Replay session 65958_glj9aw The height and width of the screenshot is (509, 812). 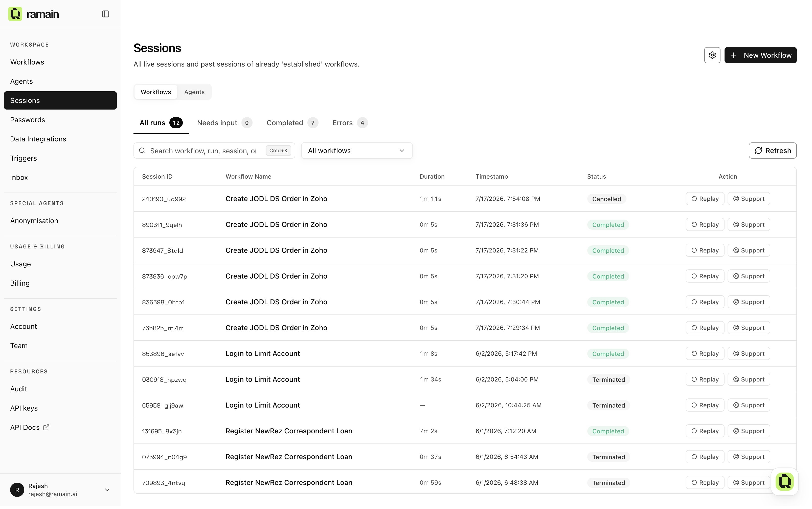[x=705, y=405]
